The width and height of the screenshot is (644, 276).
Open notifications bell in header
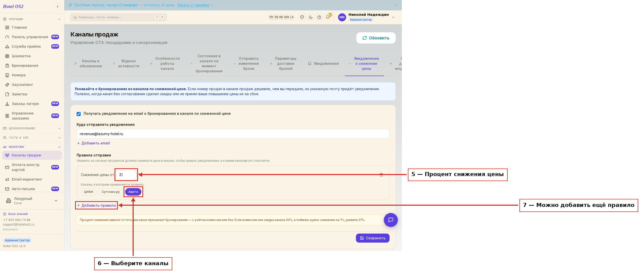pos(328,17)
